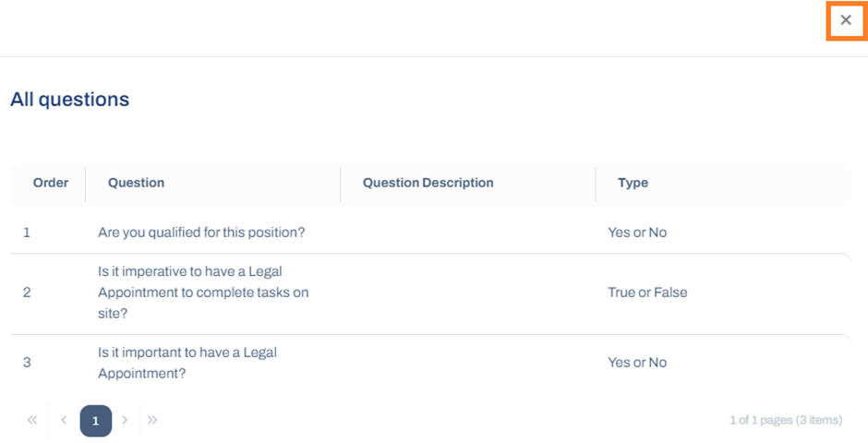Click the Type column header
Screen dimensions: 868x443
[633, 183]
